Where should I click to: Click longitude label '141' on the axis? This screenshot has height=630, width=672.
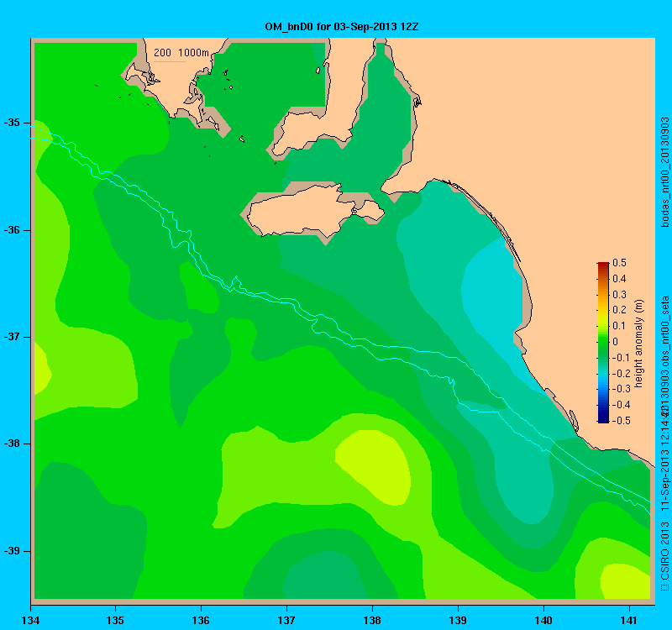pos(629,620)
